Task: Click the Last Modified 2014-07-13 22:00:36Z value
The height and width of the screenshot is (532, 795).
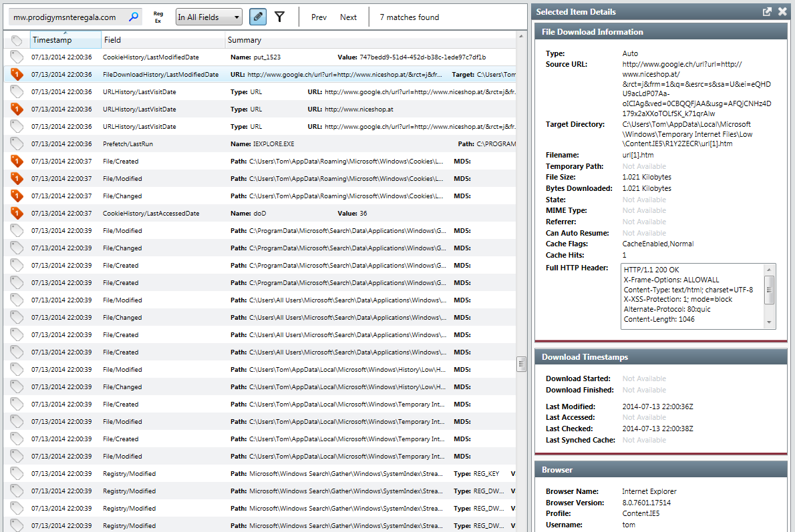Action: pyautogui.click(x=657, y=407)
